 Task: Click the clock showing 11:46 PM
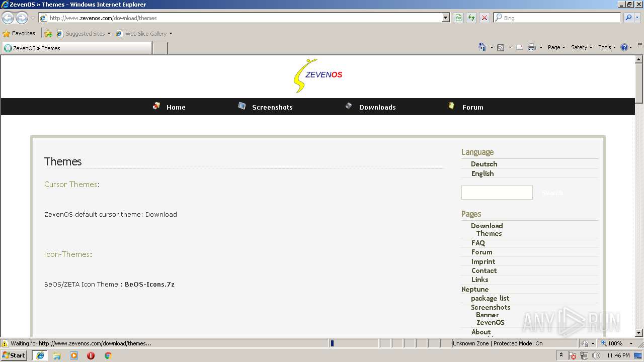click(x=618, y=355)
